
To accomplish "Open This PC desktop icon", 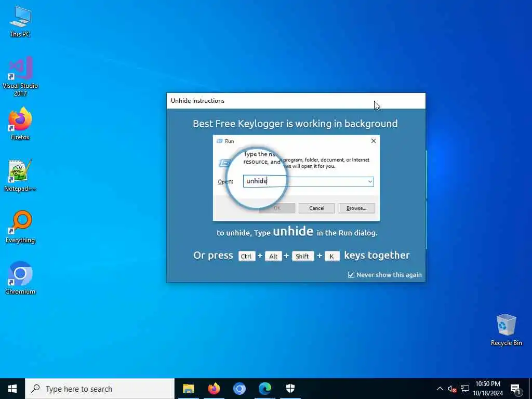I will (20, 21).
